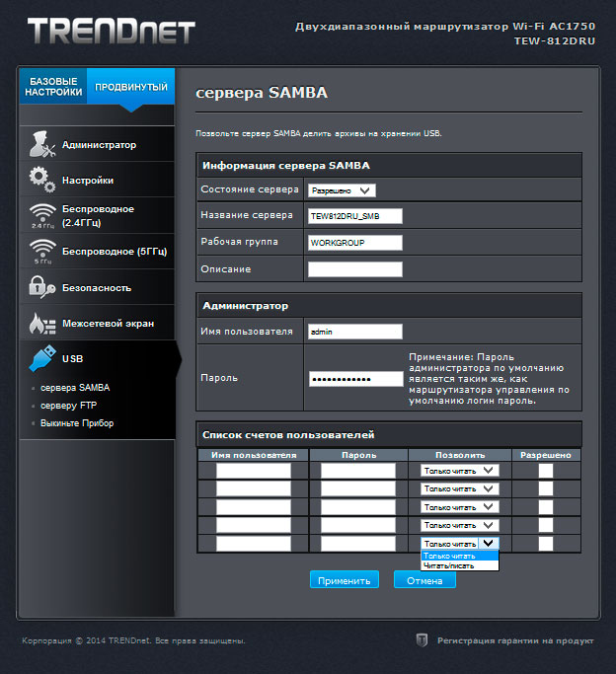Click the gears icon for Настройки
The image size is (616, 674).
click(42, 180)
